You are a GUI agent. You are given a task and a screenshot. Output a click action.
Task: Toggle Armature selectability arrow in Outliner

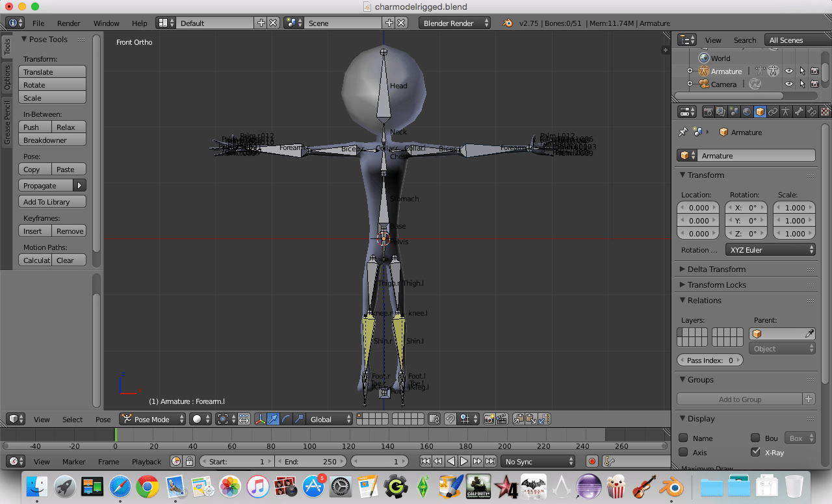(x=802, y=71)
